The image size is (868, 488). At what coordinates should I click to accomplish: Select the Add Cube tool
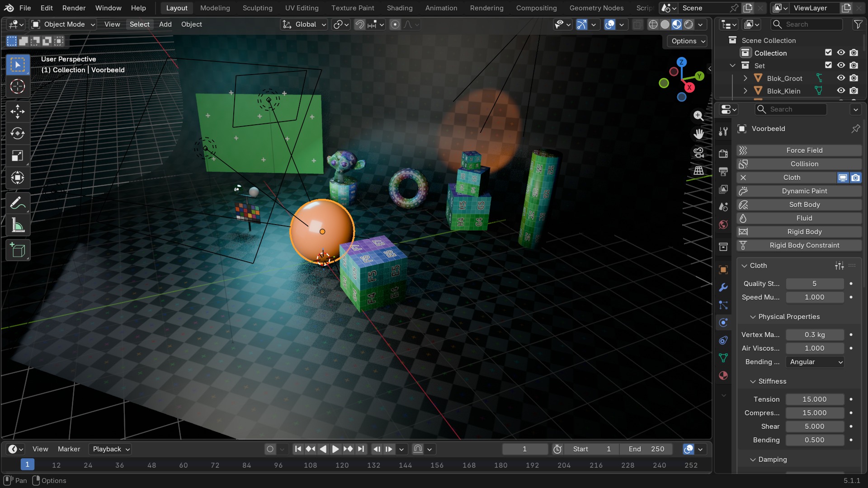coord(18,250)
